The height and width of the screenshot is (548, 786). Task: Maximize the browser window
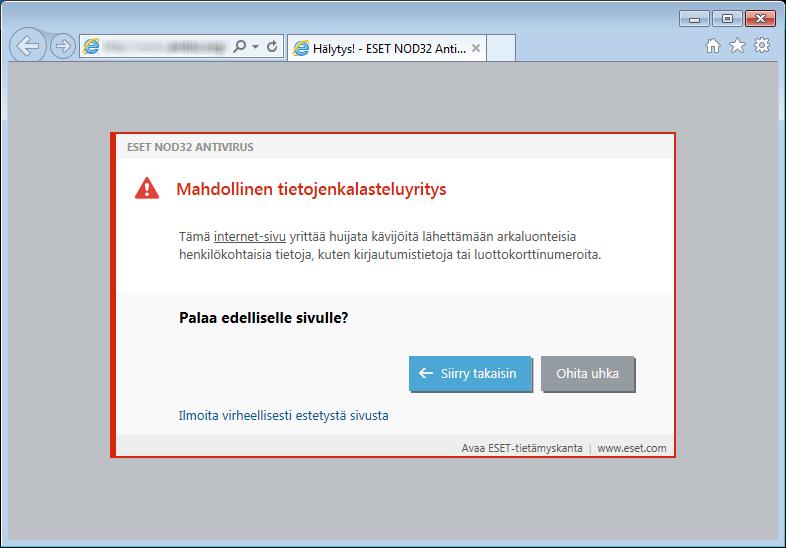pos(727,19)
